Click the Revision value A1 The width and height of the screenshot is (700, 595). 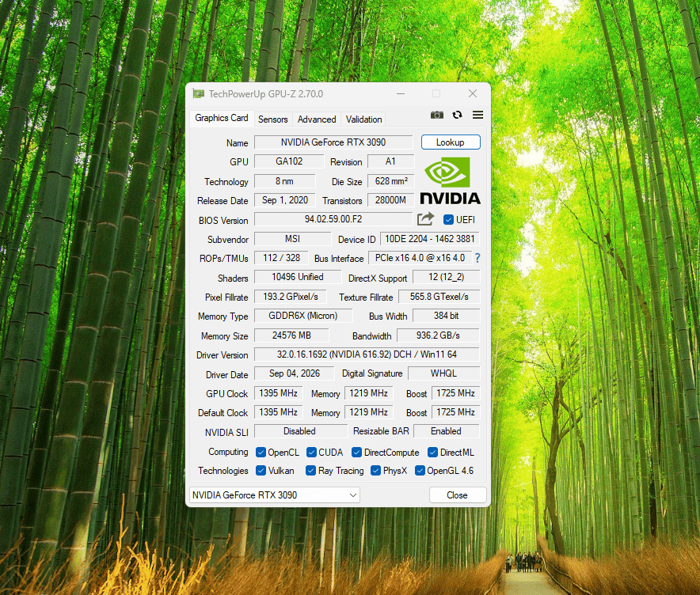click(x=390, y=161)
